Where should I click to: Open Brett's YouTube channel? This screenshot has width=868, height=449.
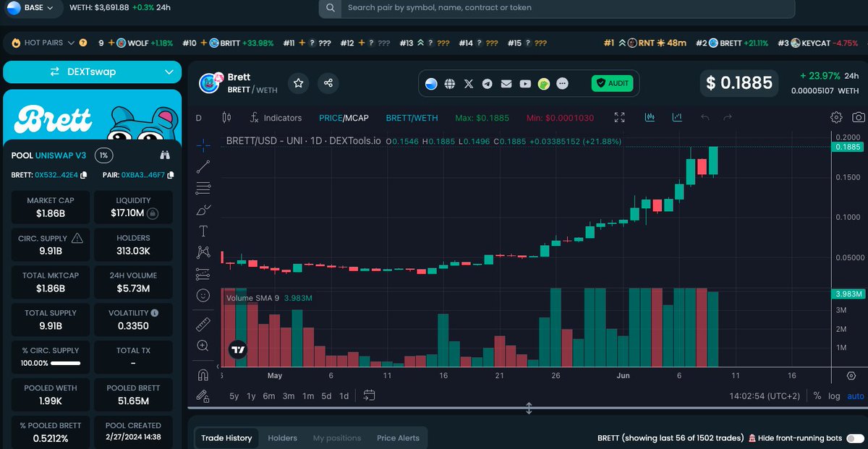[x=525, y=84]
